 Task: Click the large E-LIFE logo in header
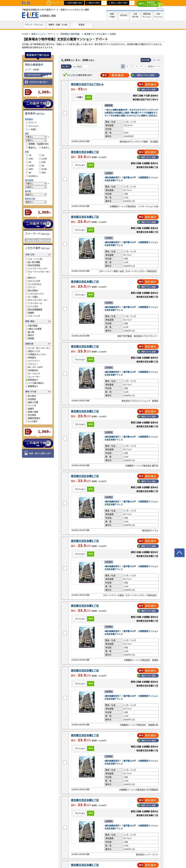click(x=30, y=15)
